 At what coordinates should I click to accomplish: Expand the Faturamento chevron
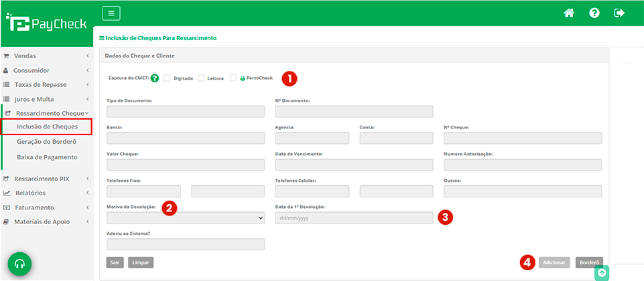pyautogui.click(x=88, y=207)
